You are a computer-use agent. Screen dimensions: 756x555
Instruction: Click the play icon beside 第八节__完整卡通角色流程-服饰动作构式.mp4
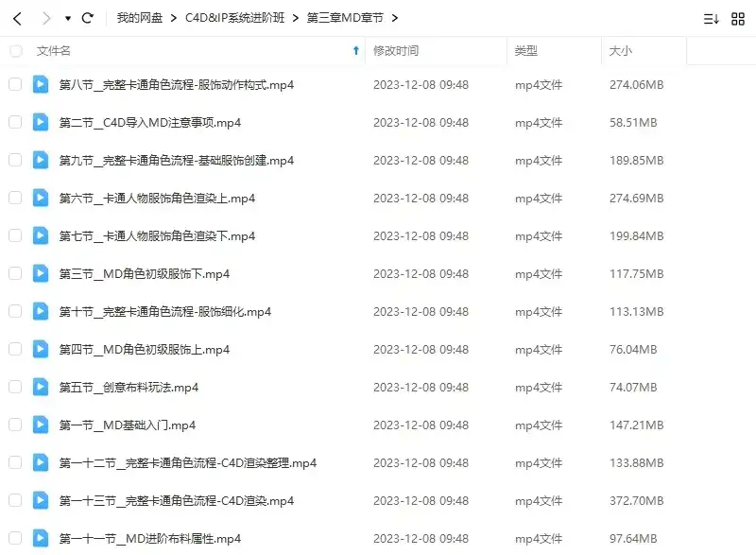(41, 84)
